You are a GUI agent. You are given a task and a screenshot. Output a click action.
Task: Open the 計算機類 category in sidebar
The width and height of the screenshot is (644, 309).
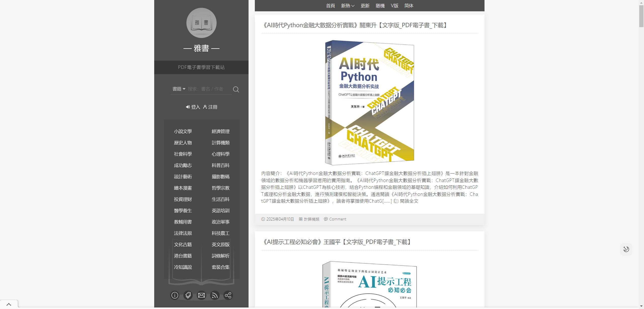[220, 143]
